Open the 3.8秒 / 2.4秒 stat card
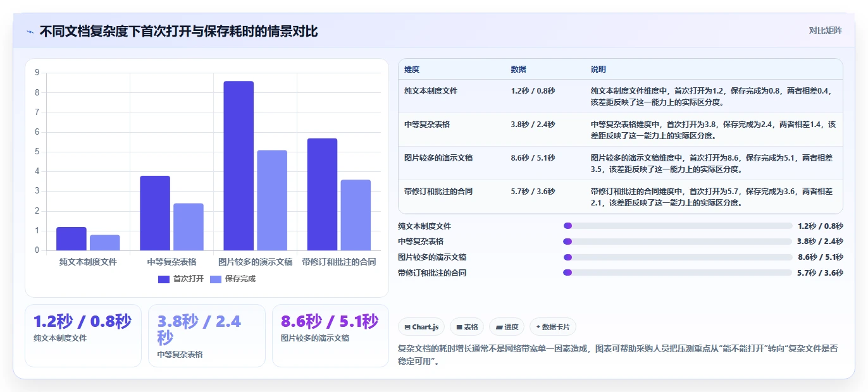 [x=207, y=336]
